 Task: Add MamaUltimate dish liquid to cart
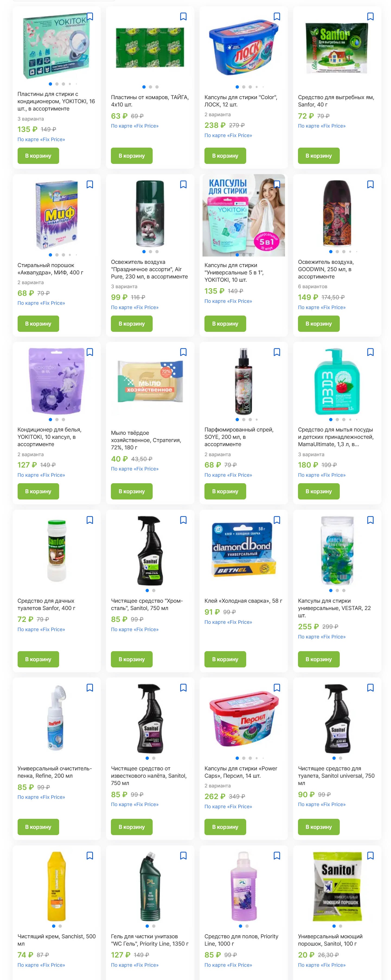click(319, 492)
